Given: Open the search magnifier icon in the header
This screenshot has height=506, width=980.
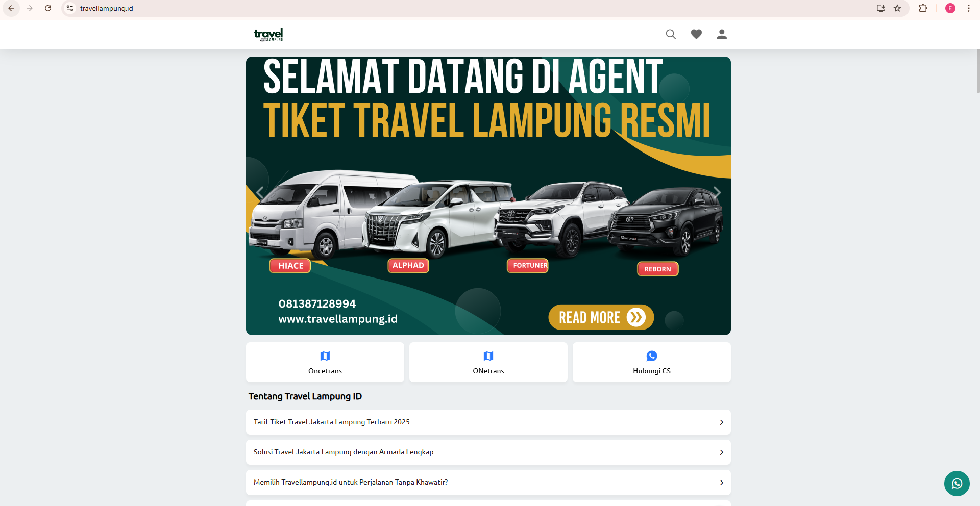Looking at the screenshot, I should [x=671, y=34].
